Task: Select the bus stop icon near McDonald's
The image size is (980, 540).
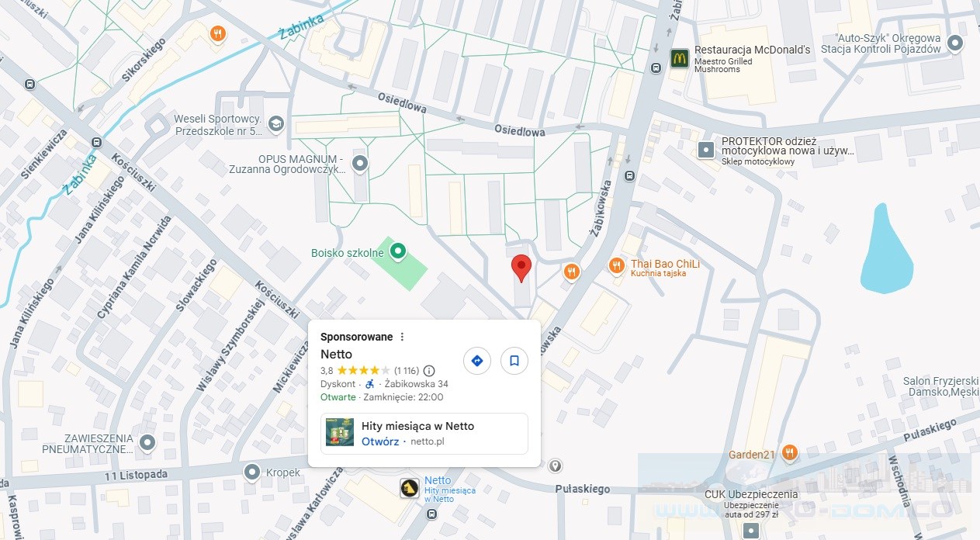Action: [x=656, y=67]
